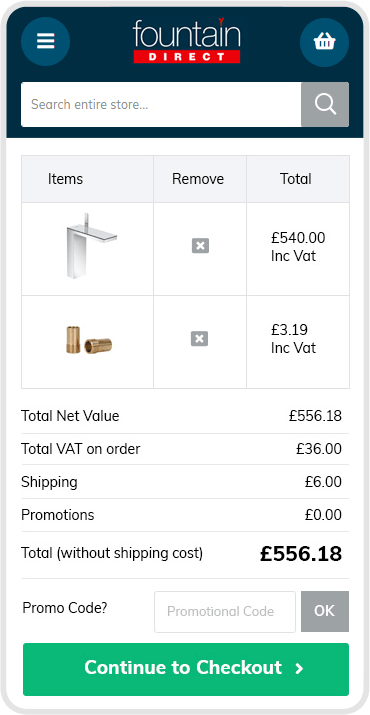Click the Remove column header
The image size is (370, 715).
click(198, 179)
